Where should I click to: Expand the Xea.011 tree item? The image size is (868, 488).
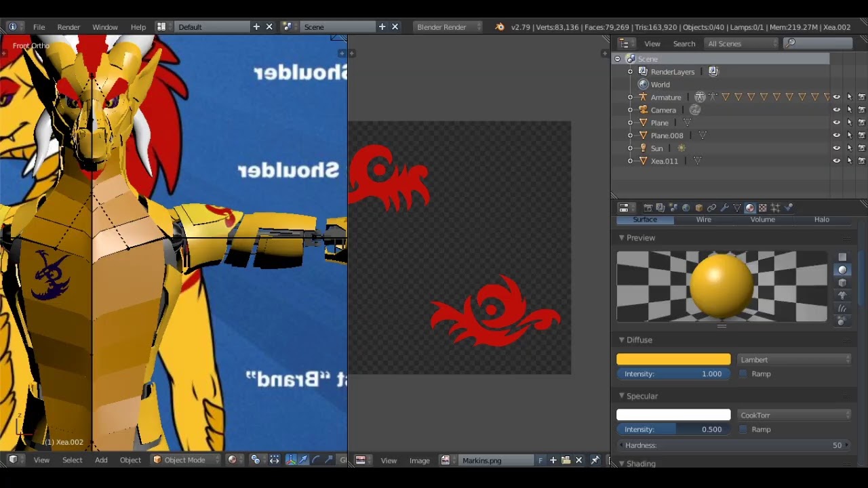[x=630, y=161]
